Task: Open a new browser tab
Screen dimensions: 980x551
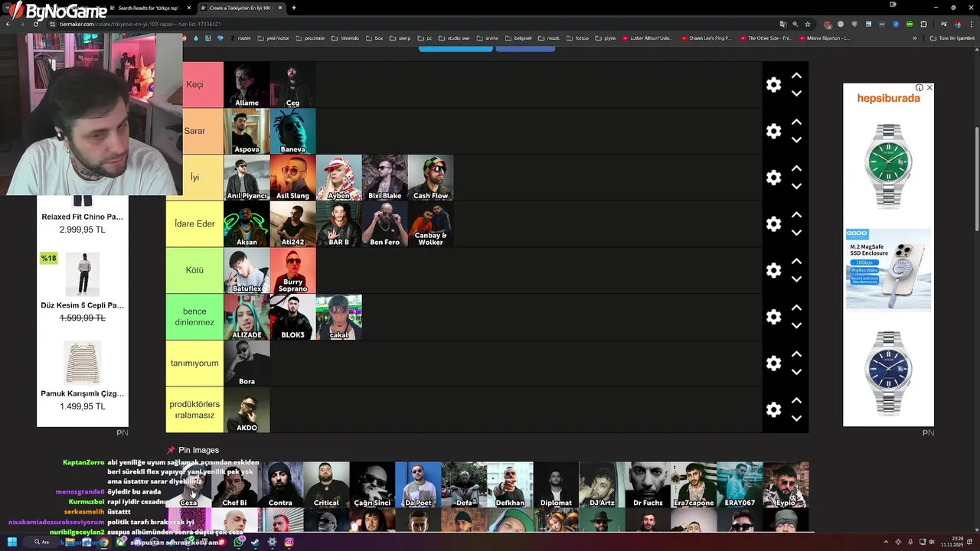Action: coord(294,8)
